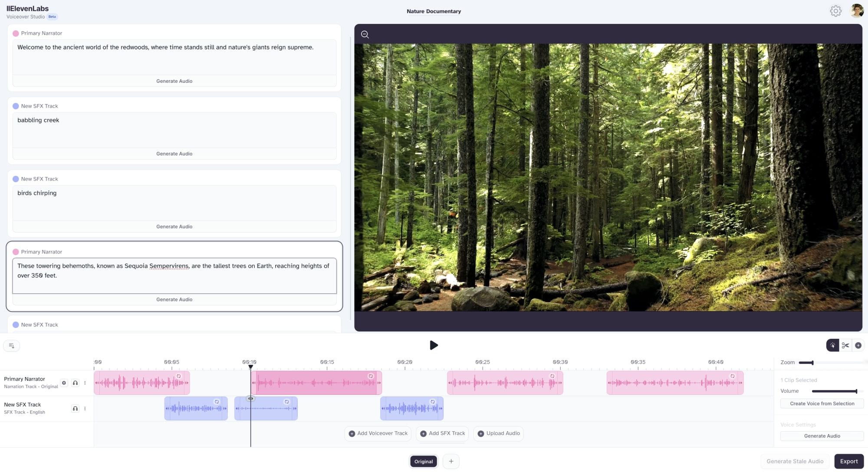Open the three-dot menu for Primary Narrator track
Screen dimensions: 868x472
point(85,383)
